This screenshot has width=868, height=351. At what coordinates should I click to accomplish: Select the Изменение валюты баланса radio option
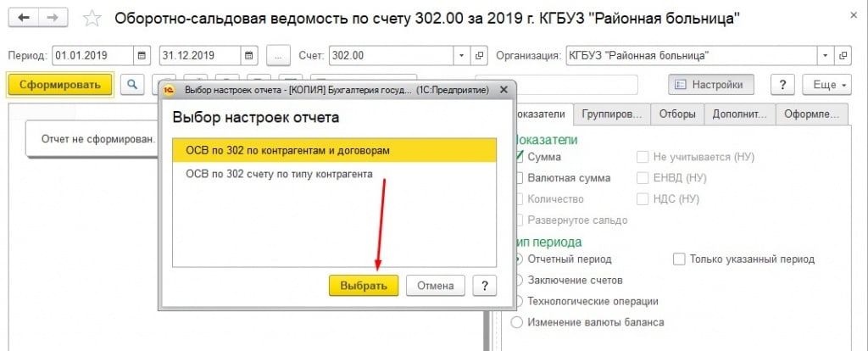pyautogui.click(x=518, y=322)
